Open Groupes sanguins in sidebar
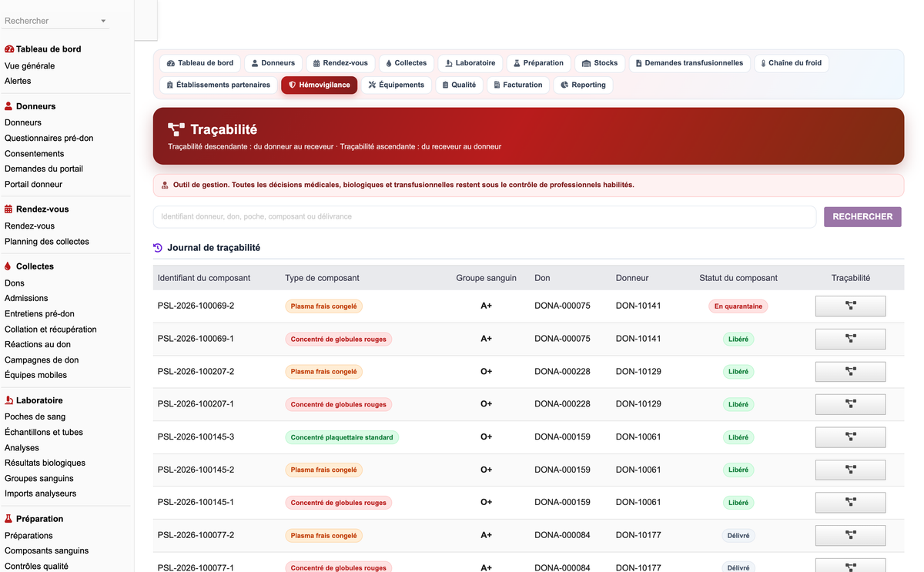The image size is (924, 572). click(38, 479)
